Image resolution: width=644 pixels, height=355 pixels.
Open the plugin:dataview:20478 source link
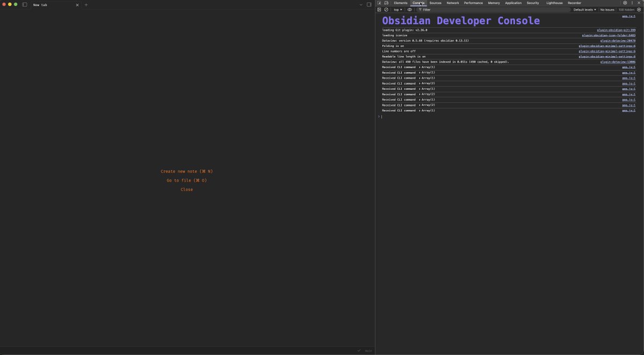coord(618,41)
